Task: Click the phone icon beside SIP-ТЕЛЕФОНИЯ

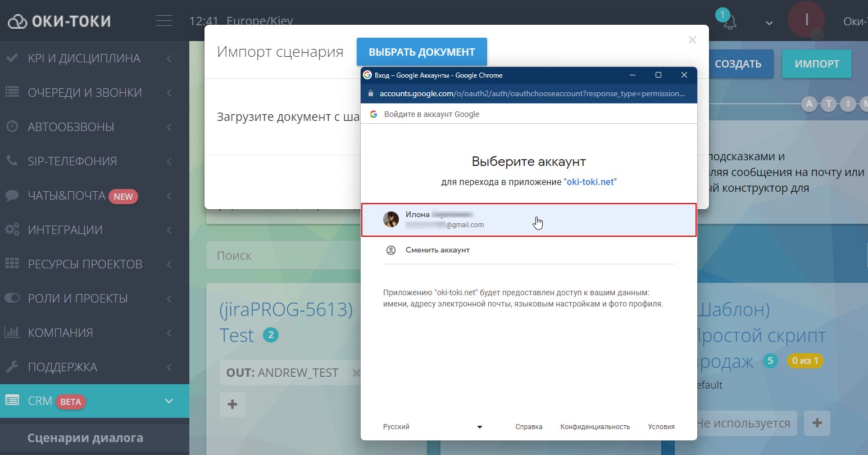Action: pos(12,161)
